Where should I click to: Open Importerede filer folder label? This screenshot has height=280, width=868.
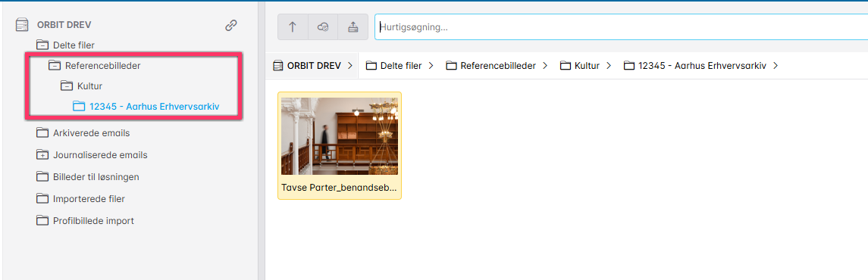point(89,199)
